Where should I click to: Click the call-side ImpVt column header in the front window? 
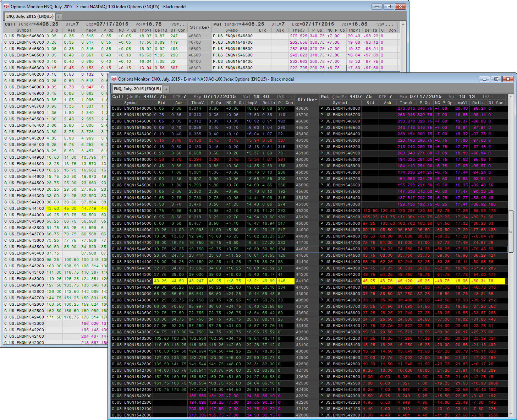click(253, 103)
